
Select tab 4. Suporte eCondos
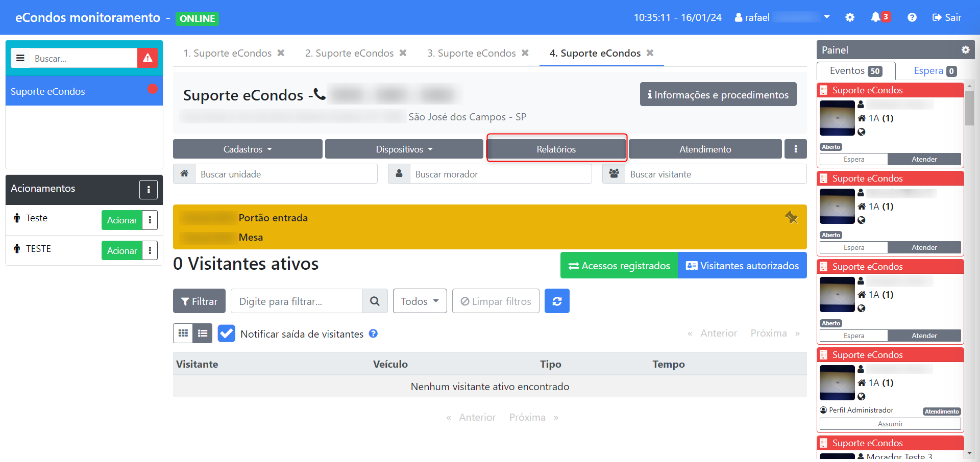point(595,53)
